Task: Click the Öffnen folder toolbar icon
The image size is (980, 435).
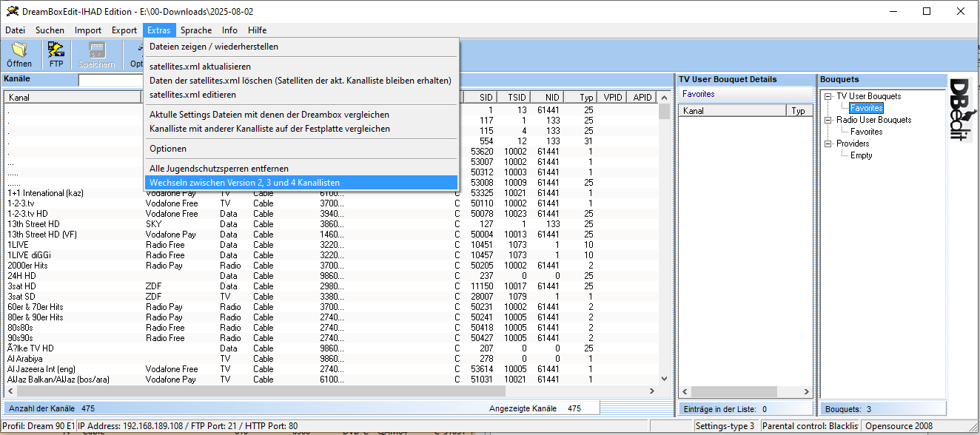Action: point(19,55)
